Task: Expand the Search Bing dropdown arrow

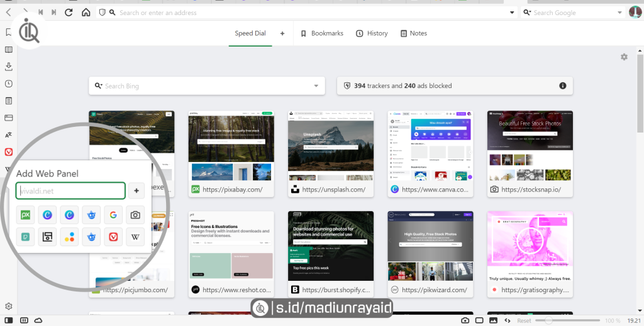Action: (316, 86)
